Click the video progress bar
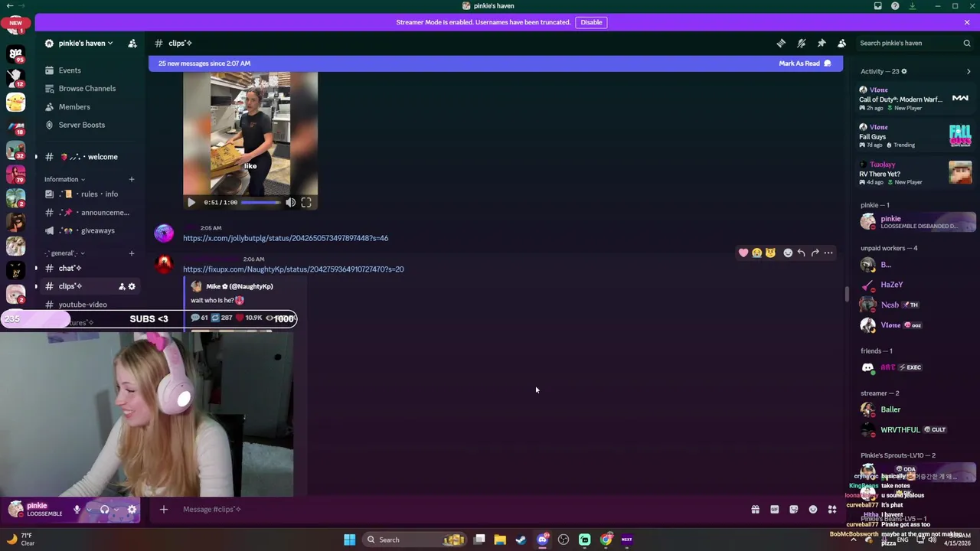 pyautogui.click(x=260, y=203)
